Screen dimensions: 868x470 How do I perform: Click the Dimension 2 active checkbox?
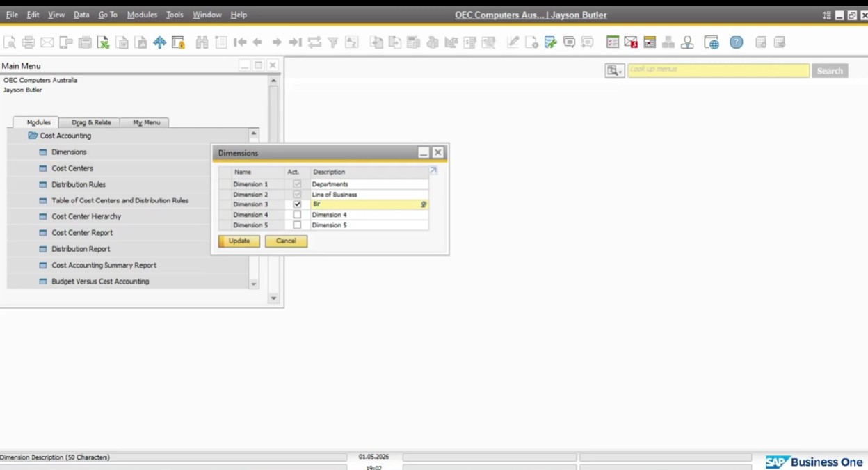click(297, 195)
